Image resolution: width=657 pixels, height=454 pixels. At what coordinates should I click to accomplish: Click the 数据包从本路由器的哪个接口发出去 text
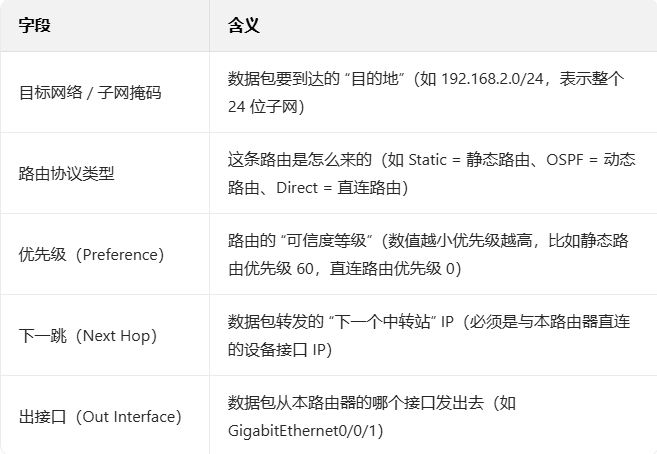[356, 402]
